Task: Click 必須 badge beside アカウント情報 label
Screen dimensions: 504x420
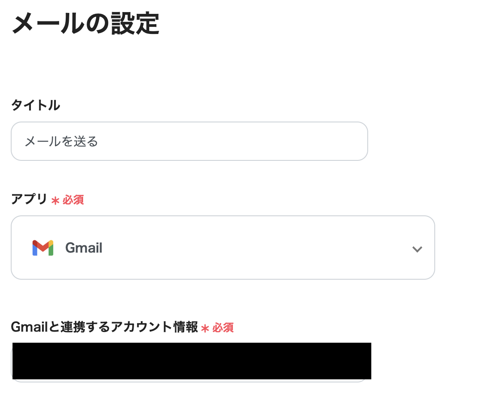Action: coord(223,328)
